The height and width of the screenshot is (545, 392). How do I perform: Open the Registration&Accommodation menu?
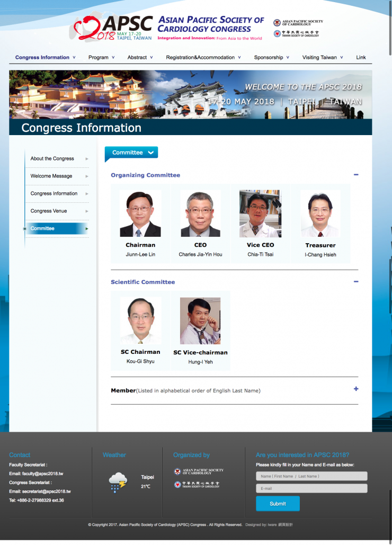coord(203,57)
